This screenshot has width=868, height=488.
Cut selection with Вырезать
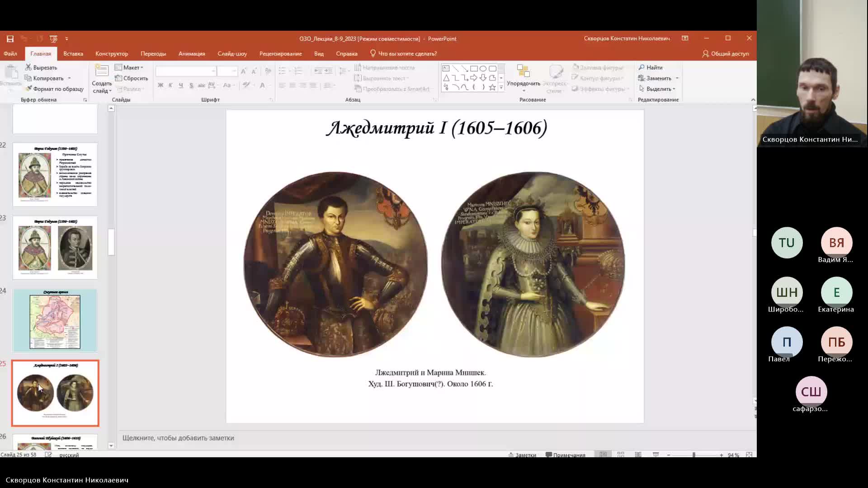(x=41, y=68)
